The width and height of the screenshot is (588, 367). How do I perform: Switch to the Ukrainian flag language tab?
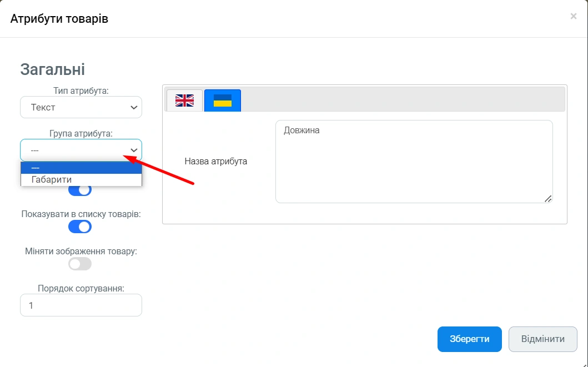click(x=222, y=100)
